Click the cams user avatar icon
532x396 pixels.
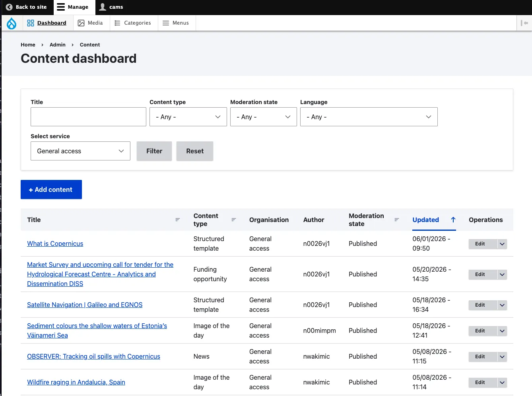coord(103,7)
